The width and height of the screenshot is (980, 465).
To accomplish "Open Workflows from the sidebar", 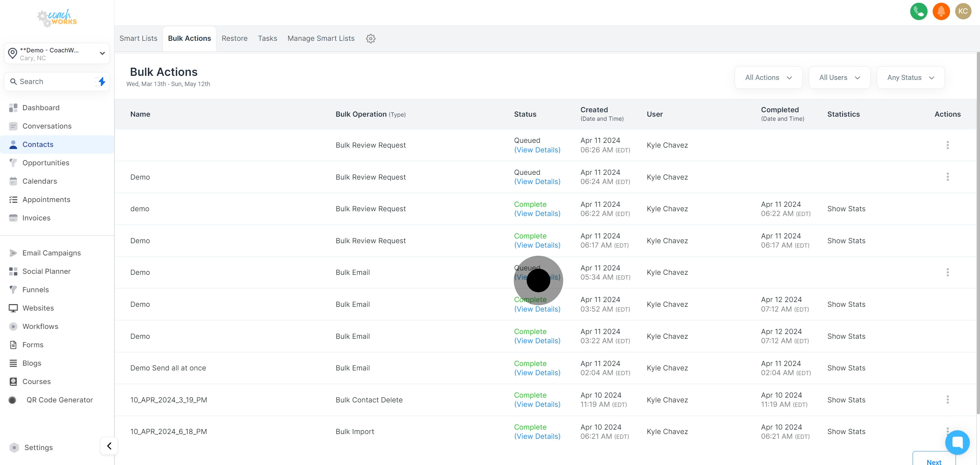I will (x=40, y=326).
